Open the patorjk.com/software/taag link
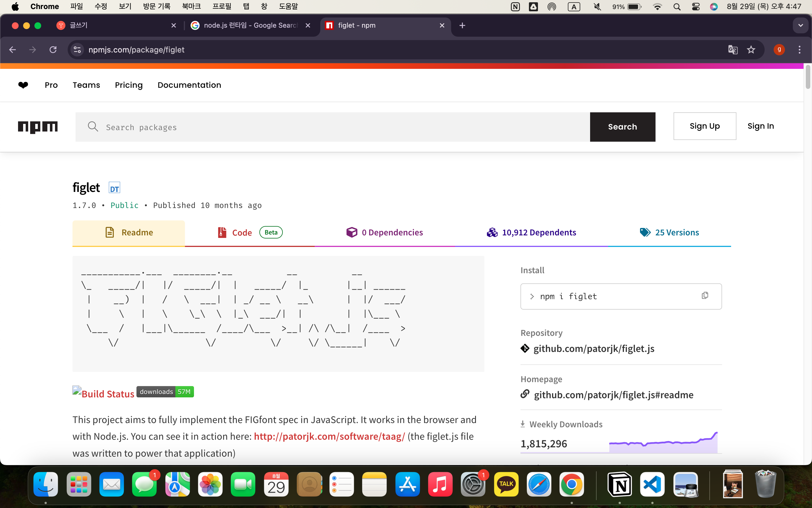 [329, 436]
